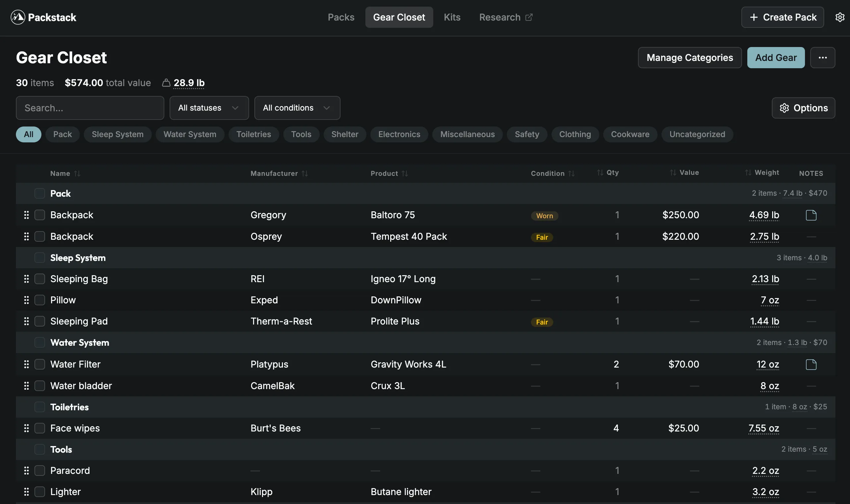
Task: Tick the Sleeping Pad checkbox
Action: pos(39,321)
